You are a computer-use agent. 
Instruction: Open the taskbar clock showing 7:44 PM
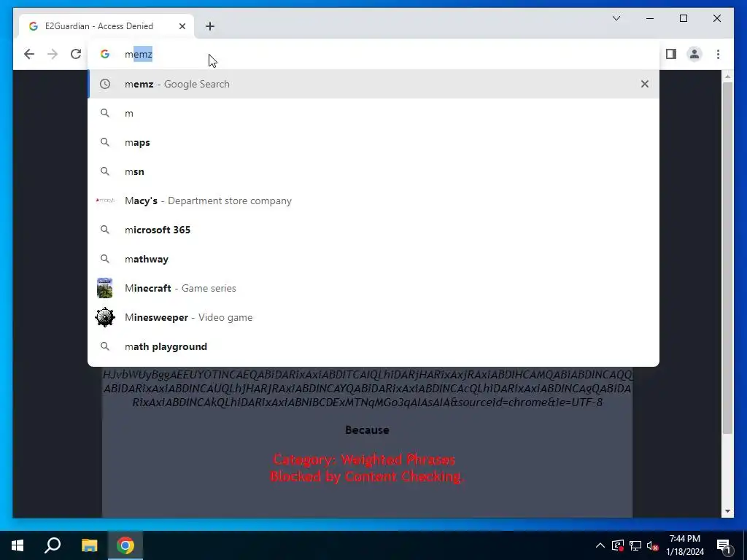(685, 545)
